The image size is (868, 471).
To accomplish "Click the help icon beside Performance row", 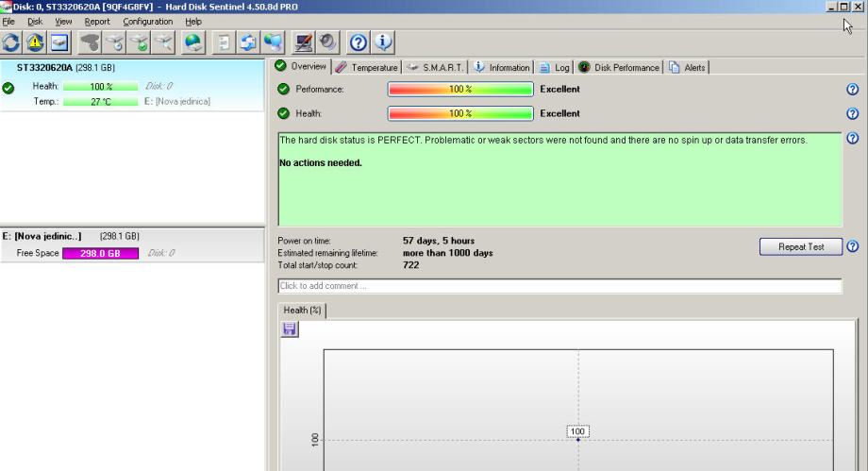I will point(853,90).
